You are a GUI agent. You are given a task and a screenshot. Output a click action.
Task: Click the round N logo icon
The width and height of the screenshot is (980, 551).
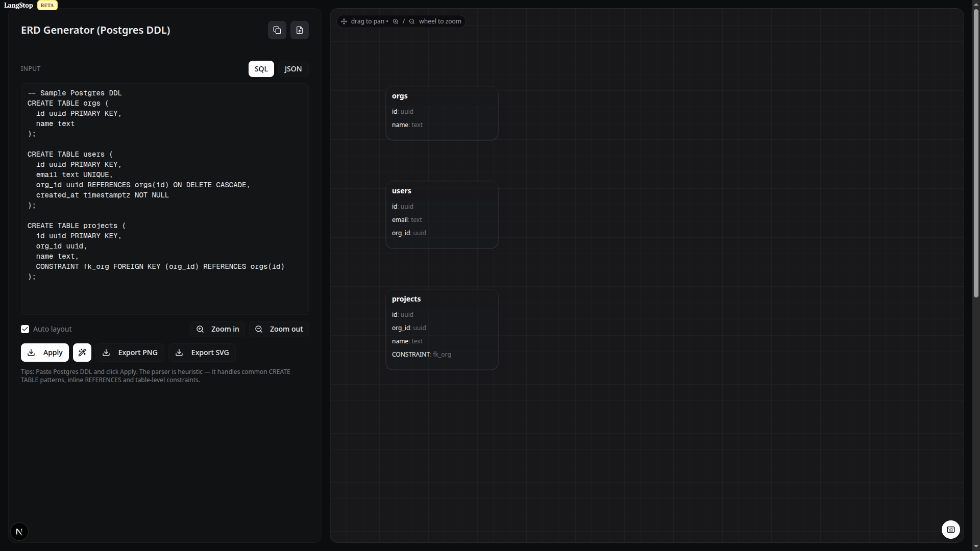tap(19, 532)
